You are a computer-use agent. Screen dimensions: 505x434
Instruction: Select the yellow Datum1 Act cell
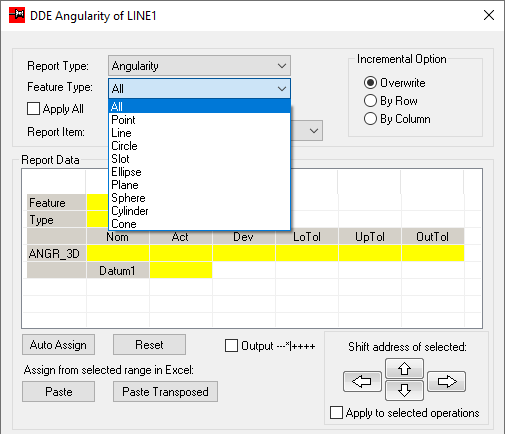(181, 270)
